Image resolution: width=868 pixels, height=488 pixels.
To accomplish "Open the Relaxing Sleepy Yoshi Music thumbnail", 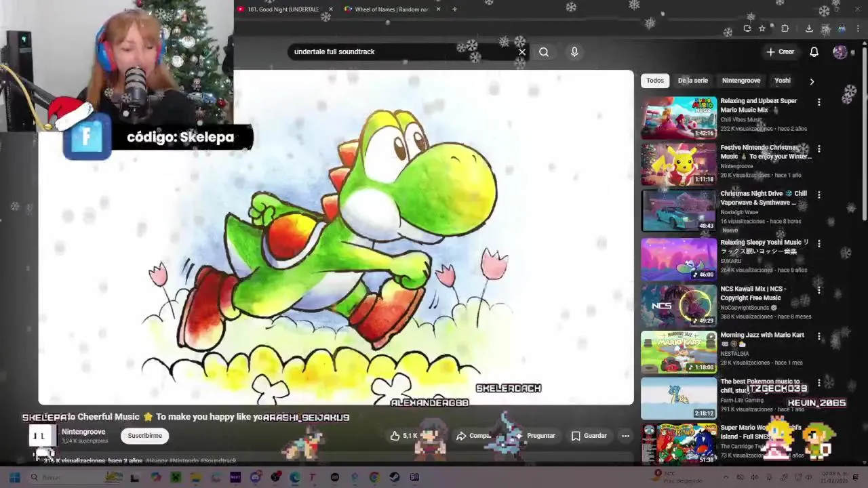I will [x=679, y=259].
